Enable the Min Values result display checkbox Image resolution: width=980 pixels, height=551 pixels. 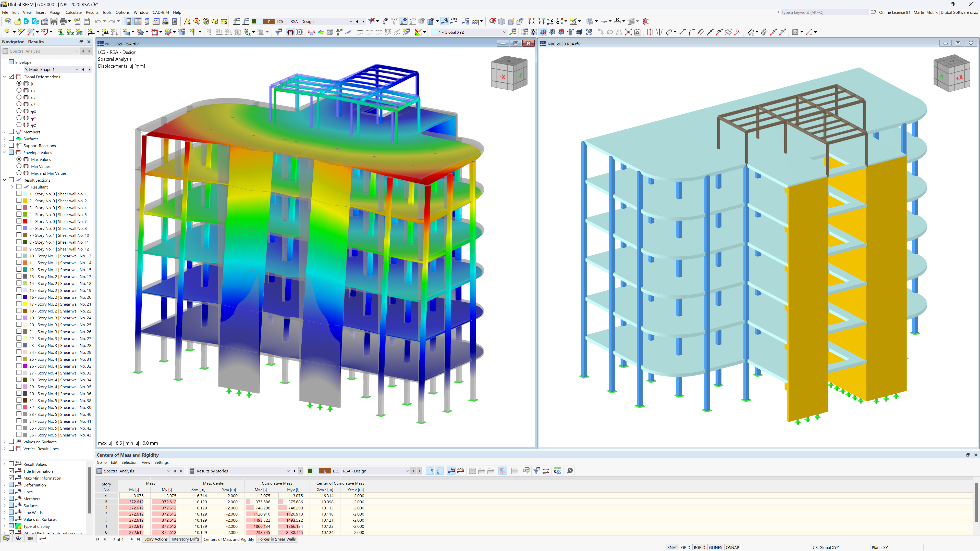18,166
